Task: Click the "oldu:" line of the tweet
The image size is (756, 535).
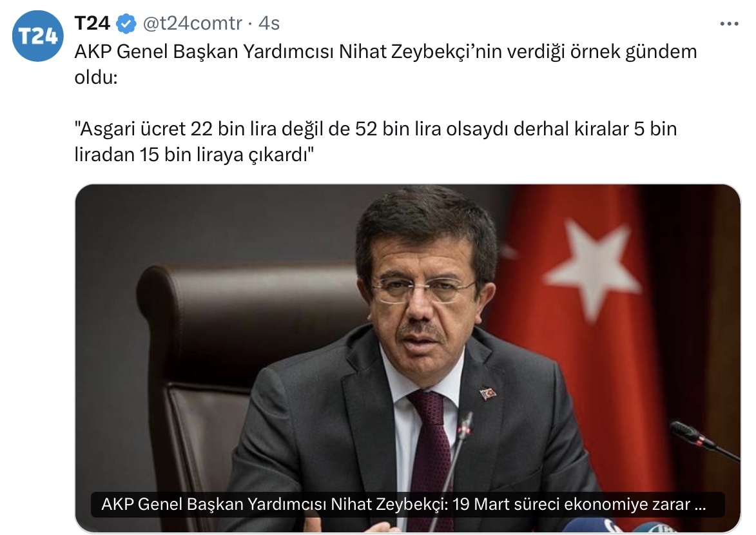Action: 96,77
